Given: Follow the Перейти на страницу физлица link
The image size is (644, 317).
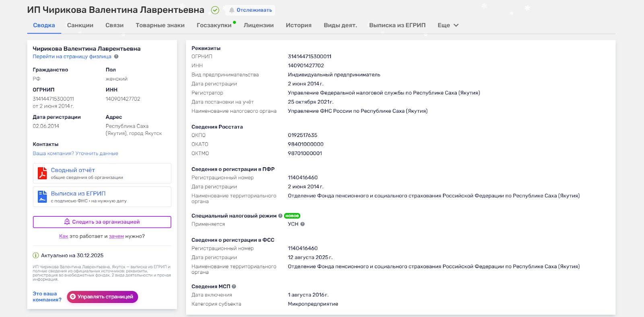Looking at the screenshot, I should point(72,57).
